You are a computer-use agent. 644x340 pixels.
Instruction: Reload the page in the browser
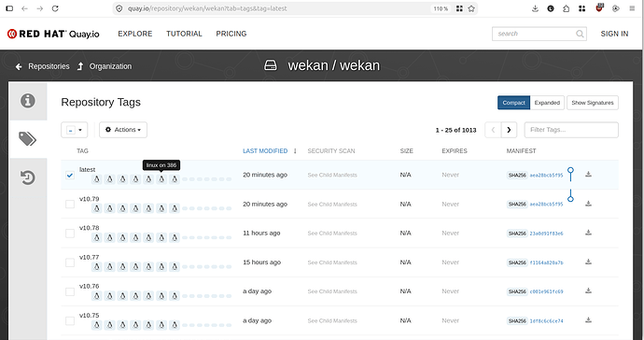(x=55, y=8)
